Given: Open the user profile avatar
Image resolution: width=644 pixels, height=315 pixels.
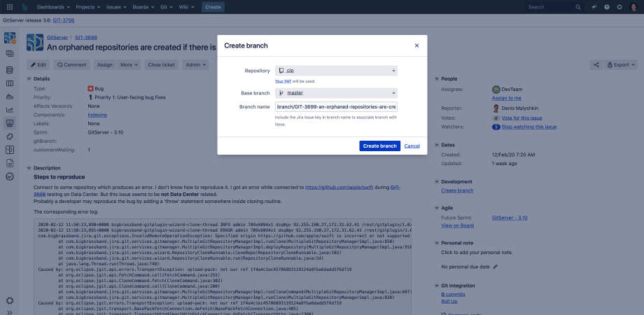Looking at the screenshot, I should [x=632, y=7].
